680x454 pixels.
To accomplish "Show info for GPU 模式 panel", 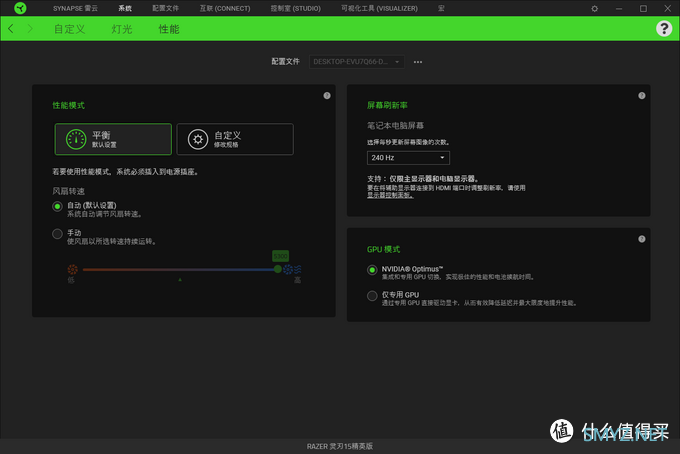I will pos(641,239).
